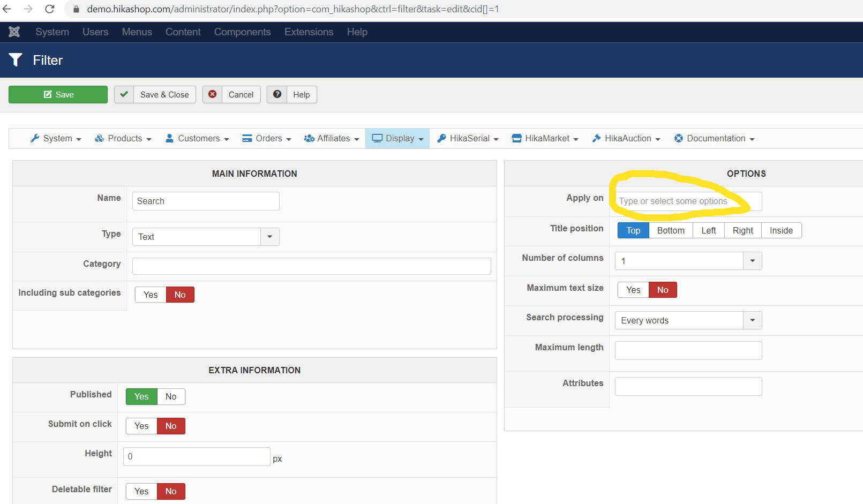Image resolution: width=863 pixels, height=504 pixels.
Task: Click the question mark Help icon
Action: (x=277, y=94)
